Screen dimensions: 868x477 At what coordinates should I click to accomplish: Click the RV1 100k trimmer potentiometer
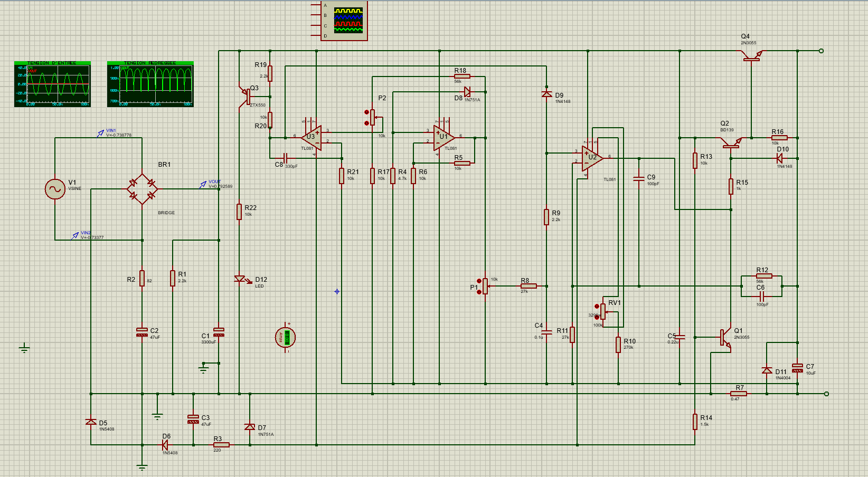coord(602,312)
